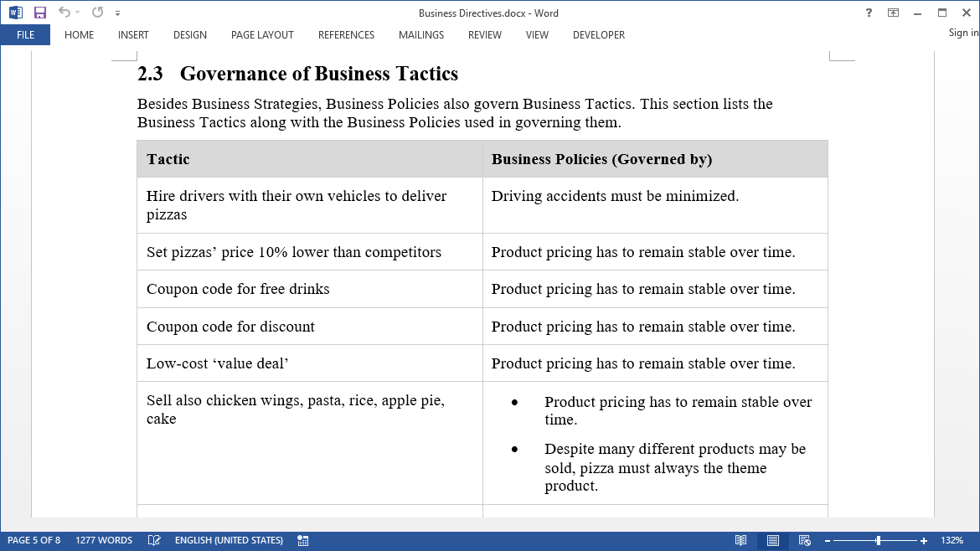980x551 pixels.
Task: Click Driving accidents must be minimized cell
Action: [x=655, y=205]
